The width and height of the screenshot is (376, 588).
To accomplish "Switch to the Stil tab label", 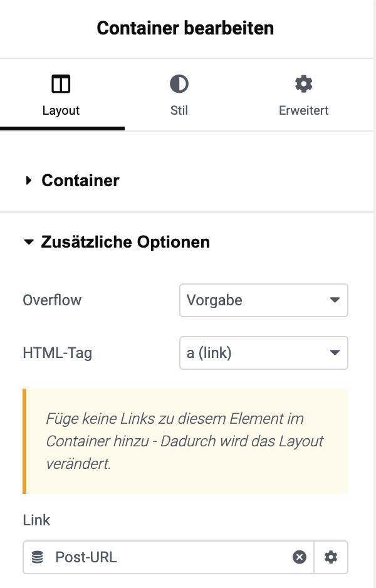I will 179,110.
